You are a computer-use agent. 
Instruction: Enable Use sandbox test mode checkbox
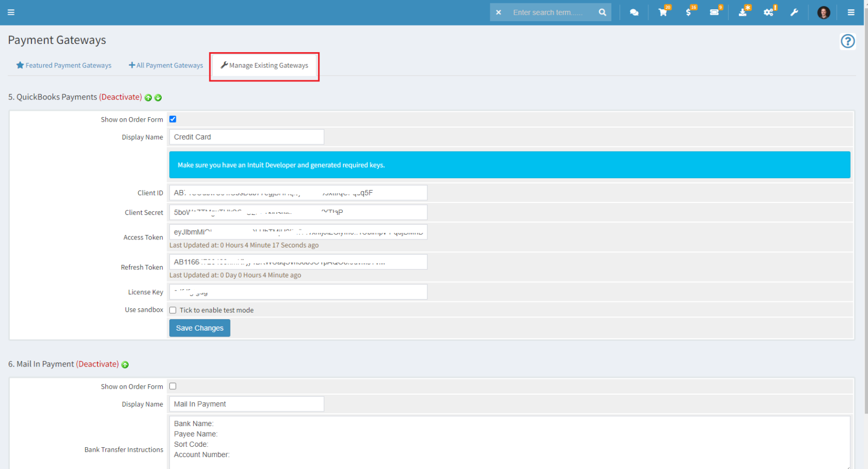(x=173, y=310)
